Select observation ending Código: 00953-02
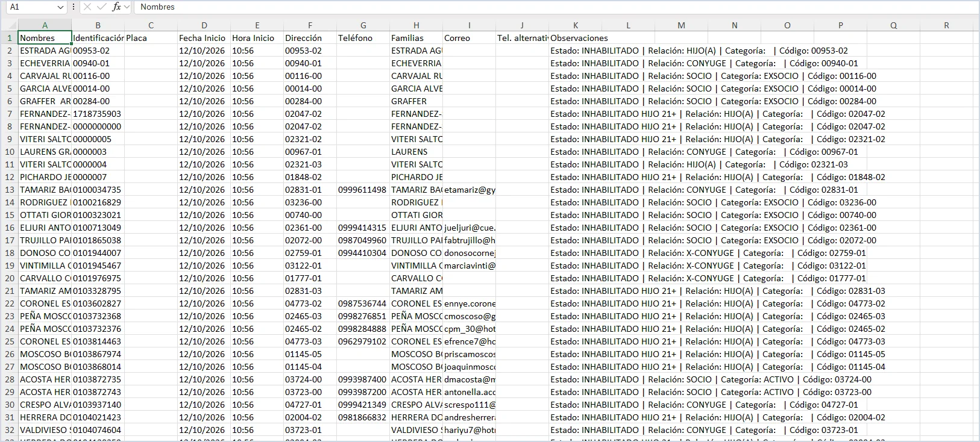The image size is (980, 442). (x=699, y=51)
